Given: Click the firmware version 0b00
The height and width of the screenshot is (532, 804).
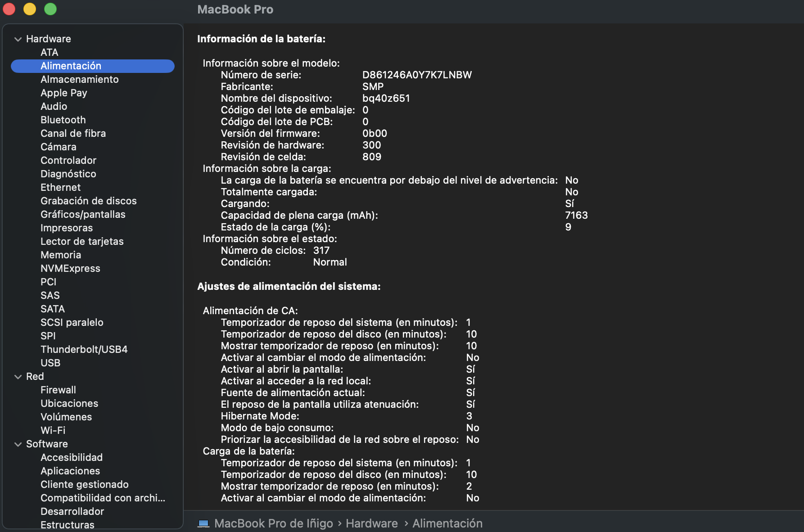Looking at the screenshot, I should coord(375,133).
